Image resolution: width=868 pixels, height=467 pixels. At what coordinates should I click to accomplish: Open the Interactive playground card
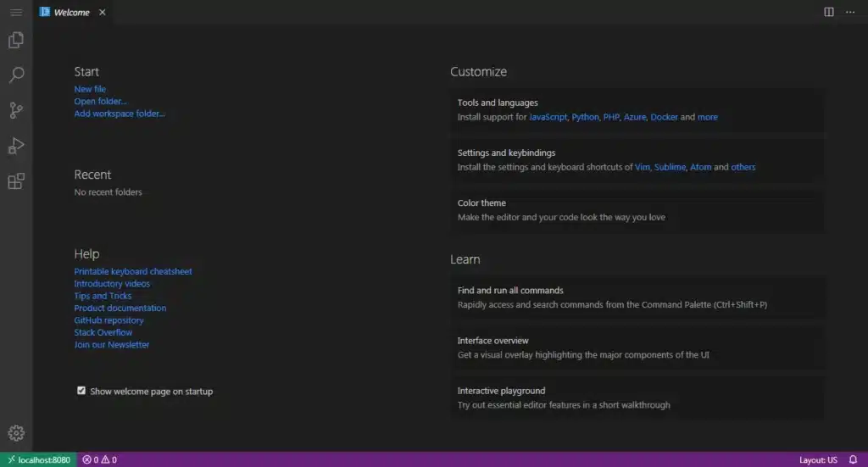coord(637,398)
